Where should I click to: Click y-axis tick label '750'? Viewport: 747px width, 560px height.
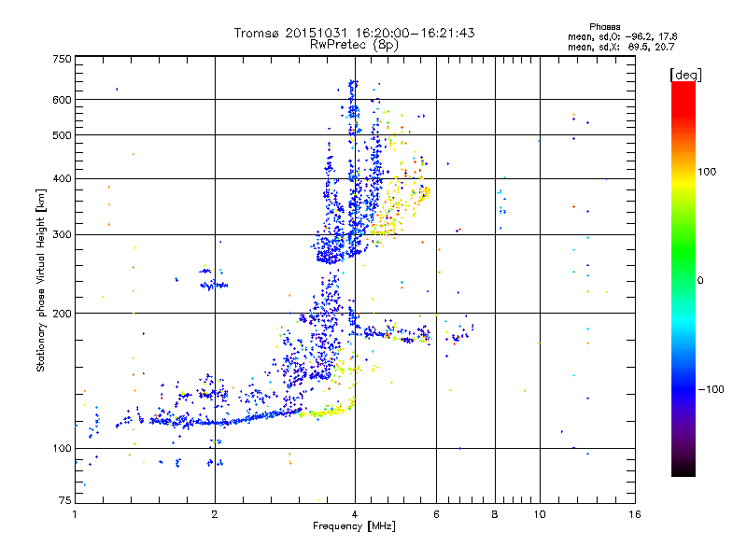pyautogui.click(x=62, y=59)
